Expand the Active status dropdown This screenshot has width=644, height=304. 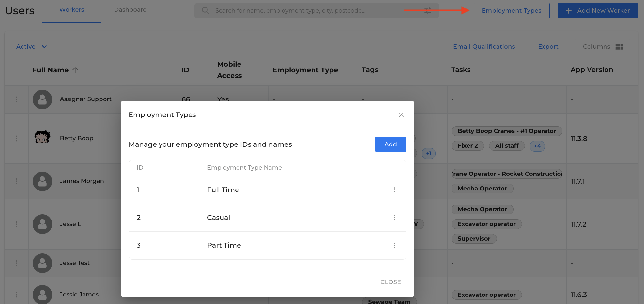(32, 47)
